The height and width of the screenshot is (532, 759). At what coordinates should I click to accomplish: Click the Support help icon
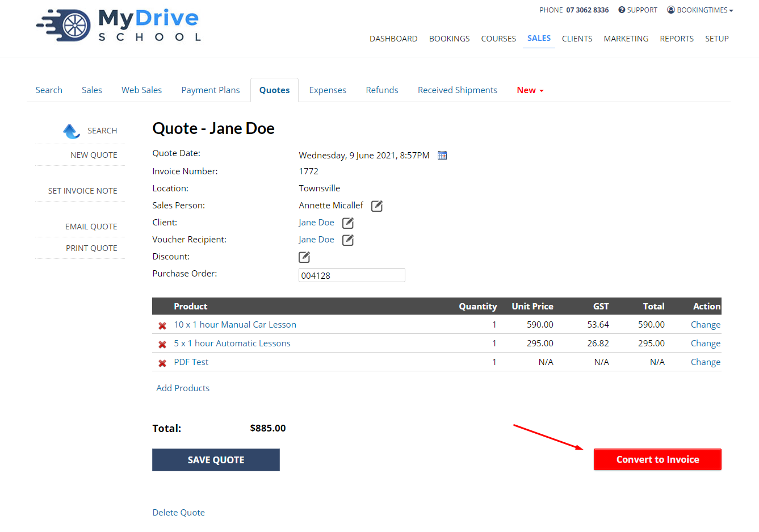tap(622, 10)
